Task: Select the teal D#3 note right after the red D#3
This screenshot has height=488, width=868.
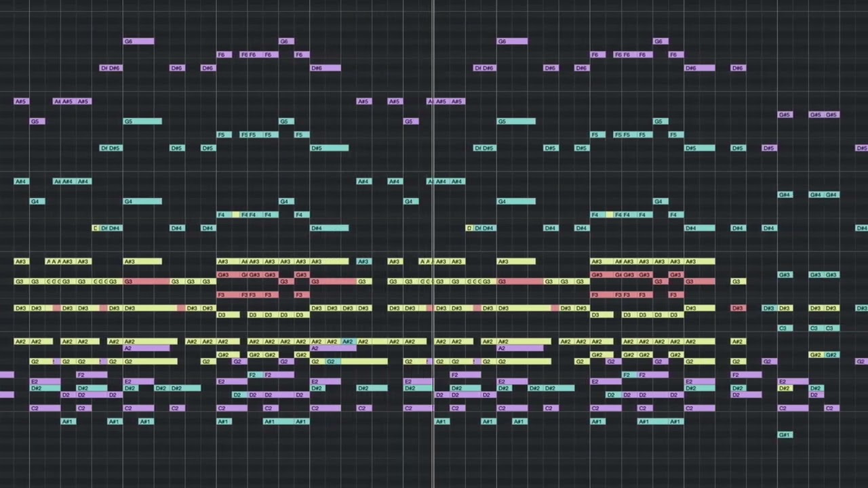Action: coord(770,308)
